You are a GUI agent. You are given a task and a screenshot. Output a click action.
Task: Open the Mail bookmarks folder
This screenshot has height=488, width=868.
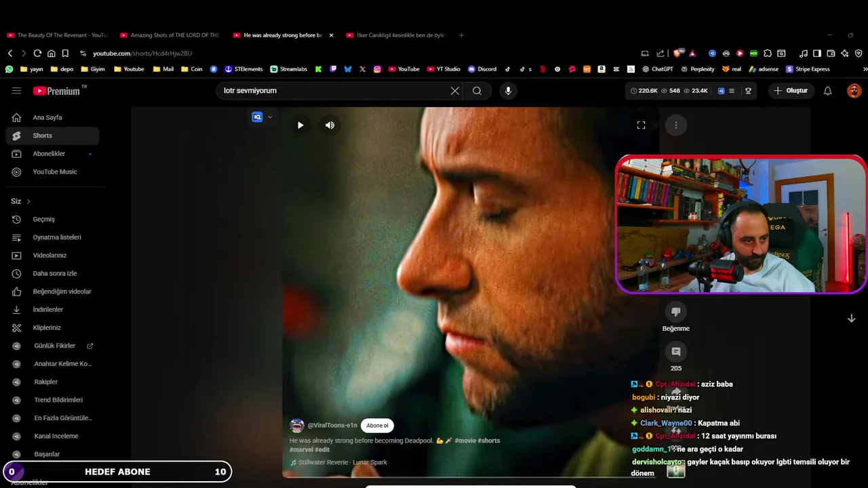coord(163,69)
